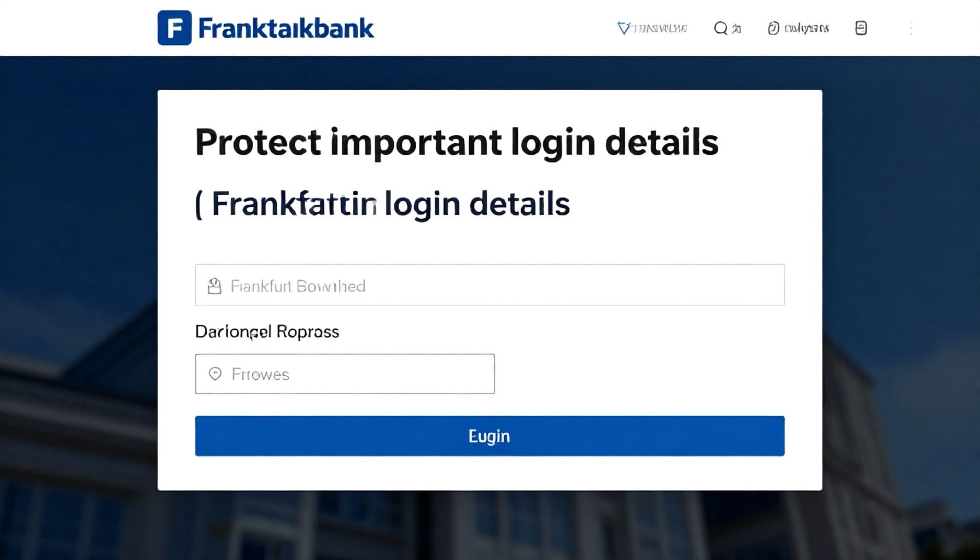Open the vertical ellipsis overflow menu
Screen dimensions: 980x560
pyautogui.click(x=911, y=28)
